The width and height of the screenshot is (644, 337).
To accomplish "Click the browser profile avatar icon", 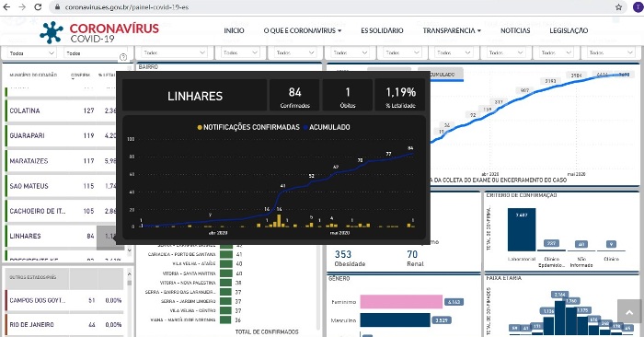I will 638,7.
